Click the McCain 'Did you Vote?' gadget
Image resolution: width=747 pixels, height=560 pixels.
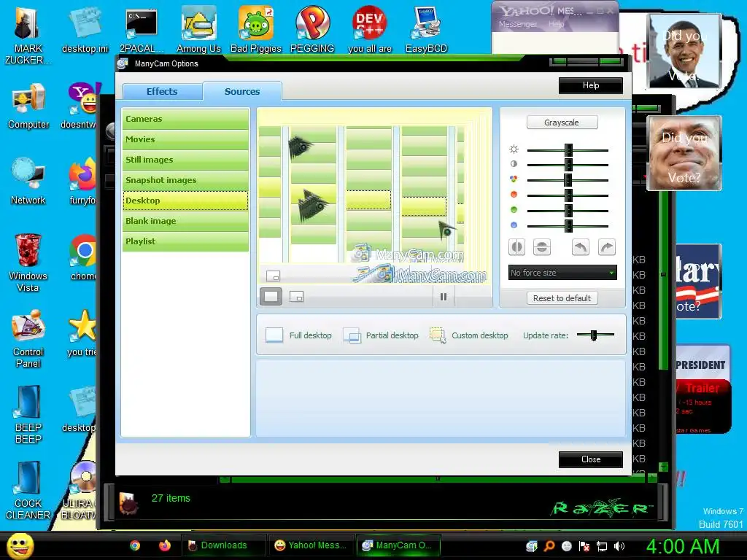click(684, 153)
